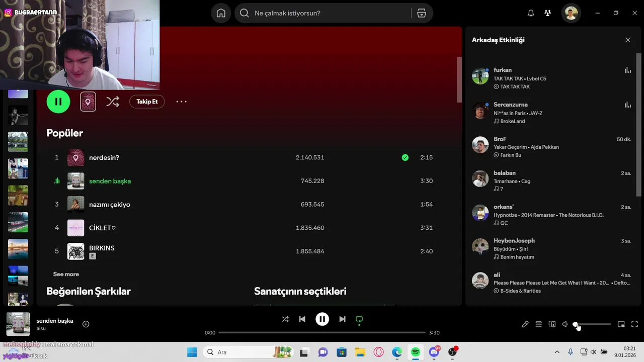Screen dimensions: 644x362
Task: Click the artist pick thumbnail beside the play button
Action: click(x=88, y=102)
